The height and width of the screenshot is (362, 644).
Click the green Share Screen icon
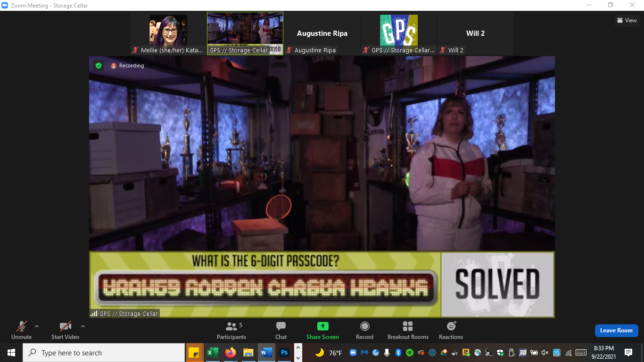pyautogui.click(x=322, y=326)
